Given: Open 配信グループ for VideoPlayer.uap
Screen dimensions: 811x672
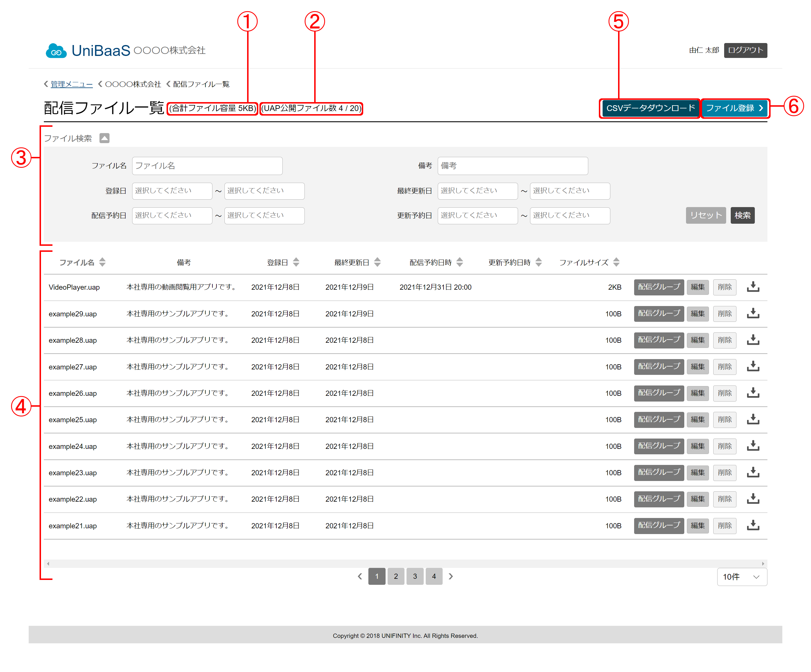Looking at the screenshot, I should tap(658, 287).
